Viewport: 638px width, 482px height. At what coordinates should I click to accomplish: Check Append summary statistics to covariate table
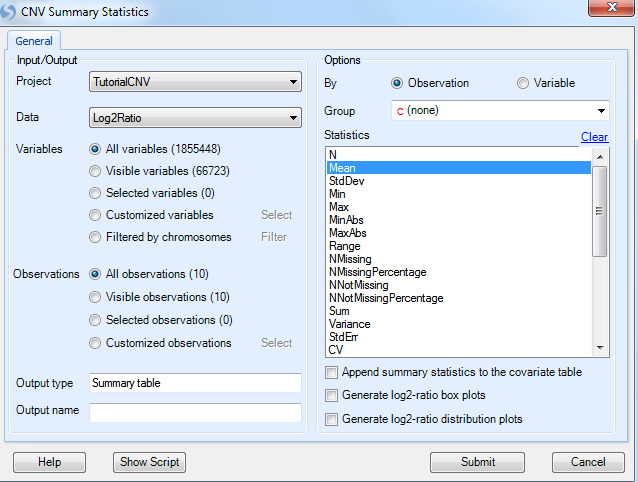[x=332, y=372]
